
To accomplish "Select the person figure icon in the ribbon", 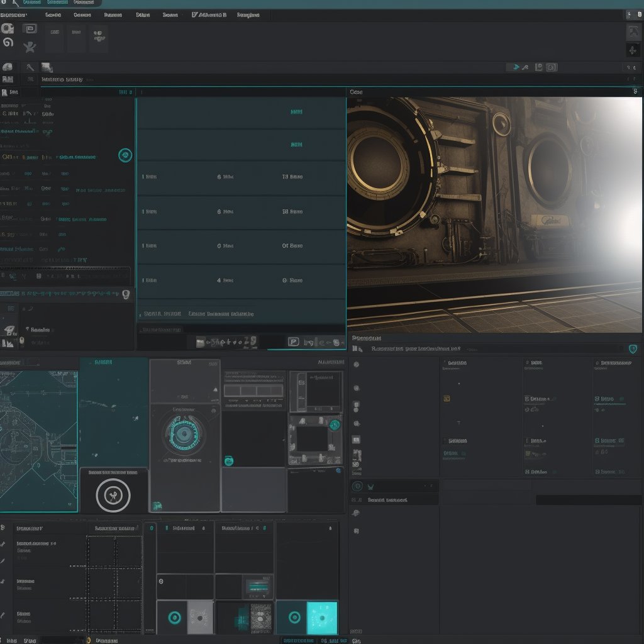I will (30, 47).
